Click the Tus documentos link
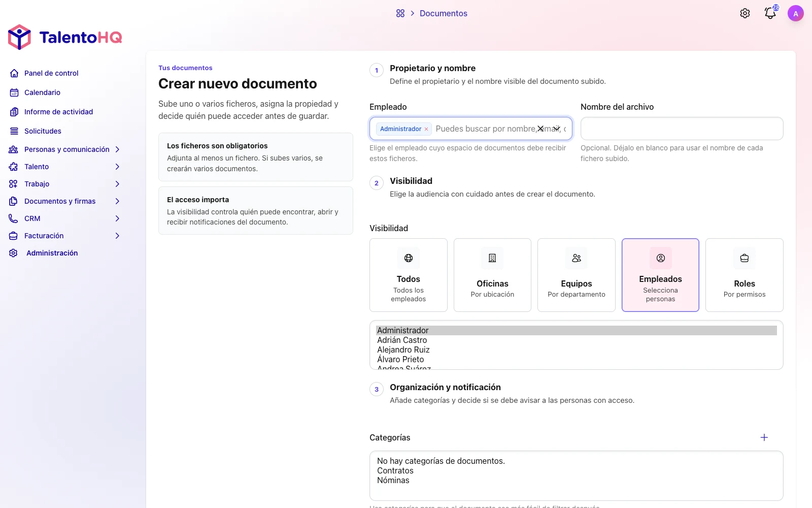812x508 pixels. click(185, 68)
